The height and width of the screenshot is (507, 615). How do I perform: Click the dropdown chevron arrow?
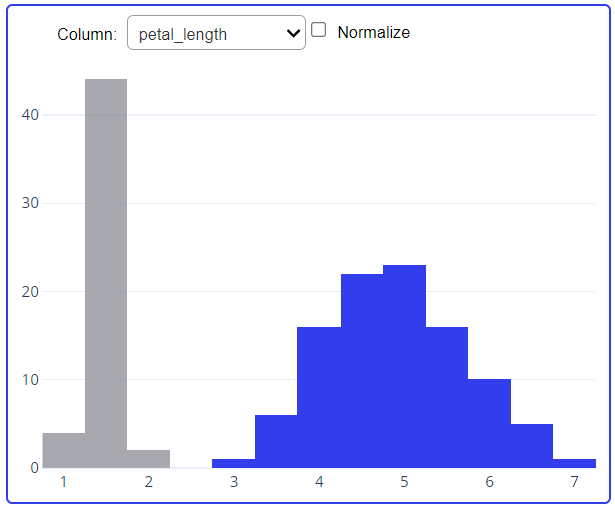click(293, 33)
